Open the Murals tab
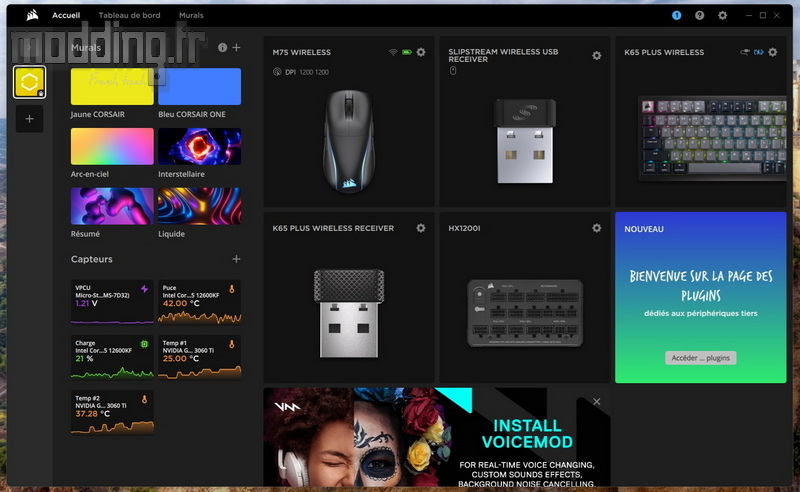The width and height of the screenshot is (800, 492). (x=191, y=15)
